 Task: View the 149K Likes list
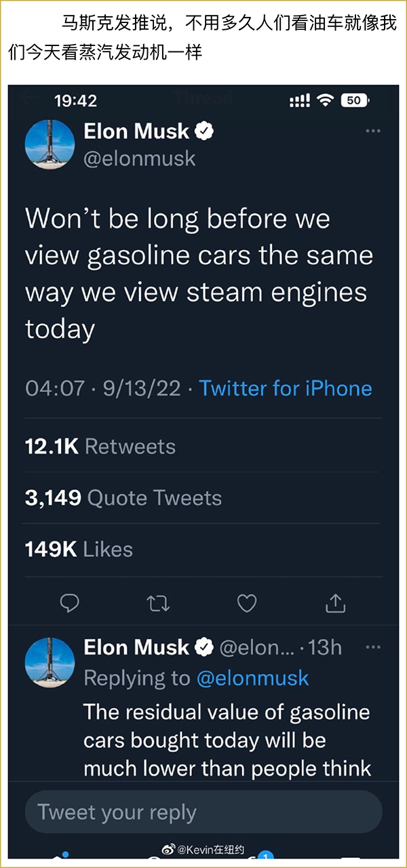coord(79,549)
